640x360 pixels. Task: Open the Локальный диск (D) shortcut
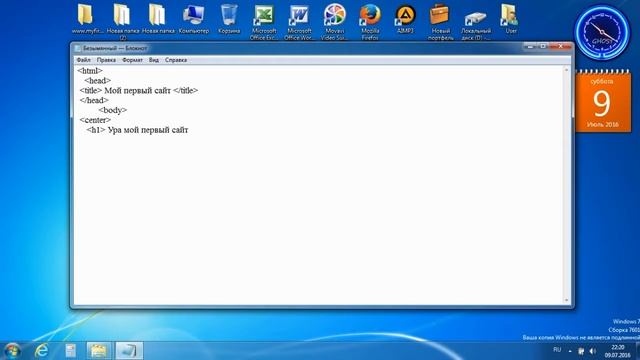click(x=476, y=21)
